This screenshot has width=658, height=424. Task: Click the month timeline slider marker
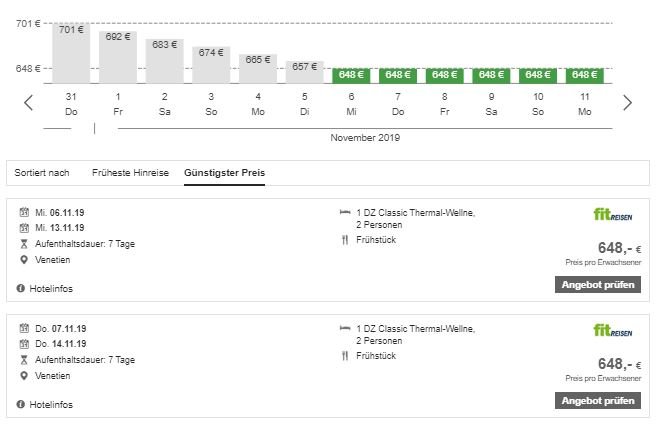point(95,128)
